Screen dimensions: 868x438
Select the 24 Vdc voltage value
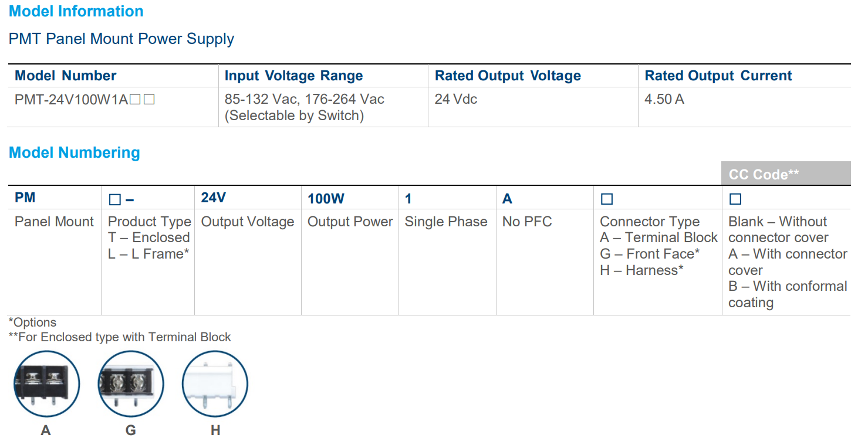pos(456,100)
